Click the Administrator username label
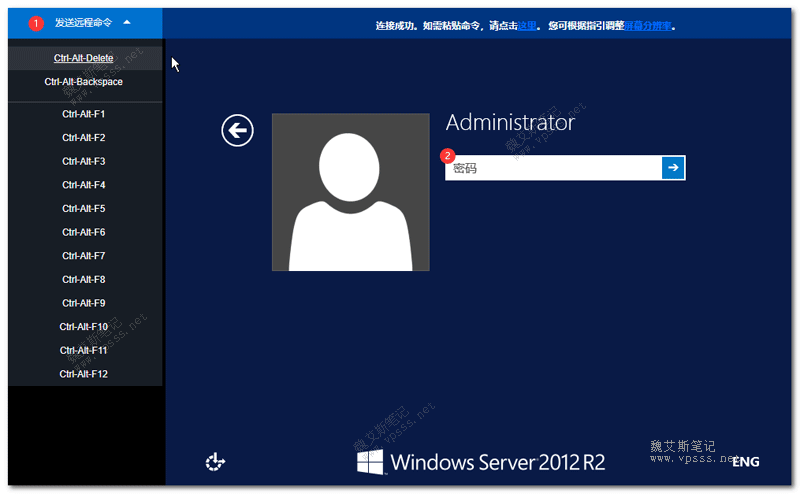Image resolution: width=800 pixels, height=494 pixels. pyautogui.click(x=510, y=122)
